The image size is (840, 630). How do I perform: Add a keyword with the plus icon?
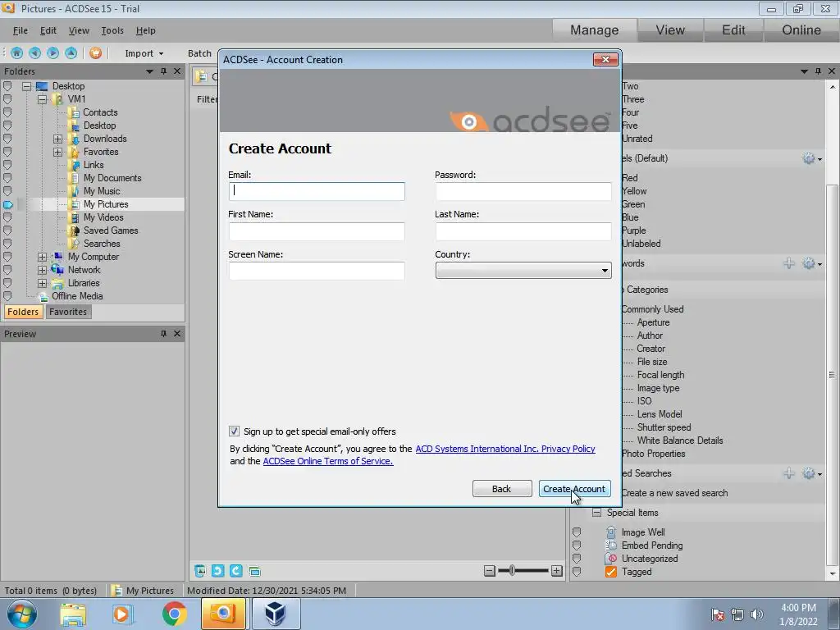[789, 263]
